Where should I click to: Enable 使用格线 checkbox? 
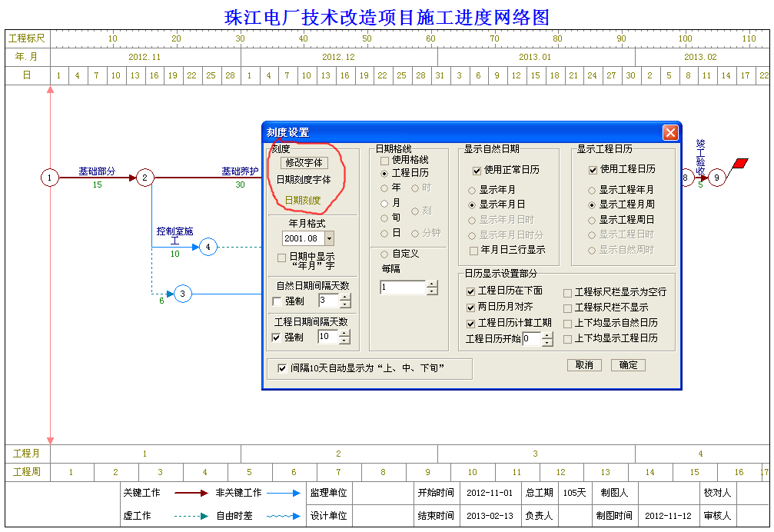click(384, 161)
